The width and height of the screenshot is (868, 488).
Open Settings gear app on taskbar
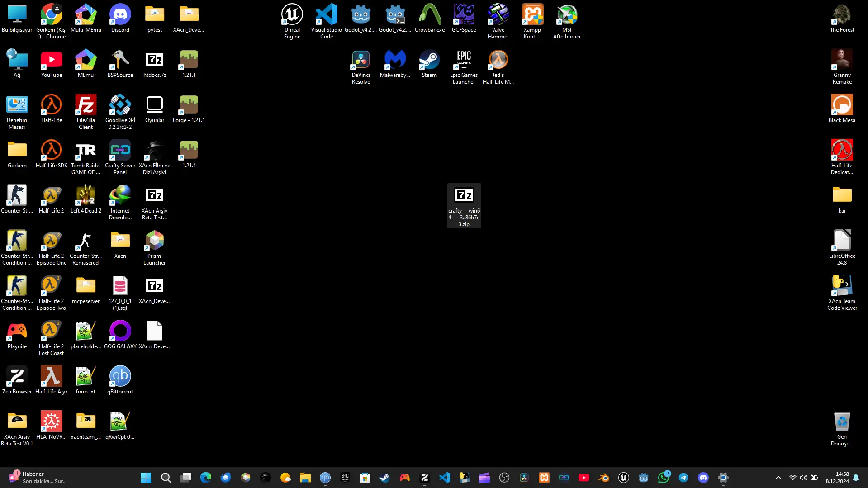click(723, 478)
